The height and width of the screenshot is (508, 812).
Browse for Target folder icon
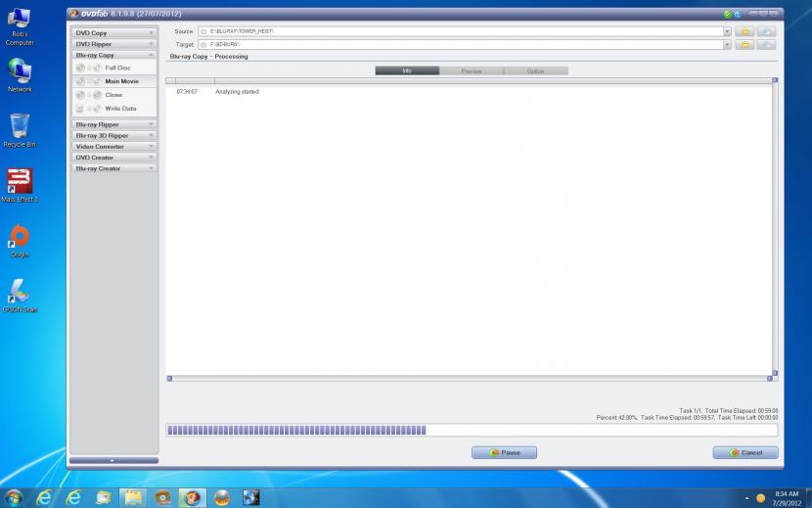(744, 45)
